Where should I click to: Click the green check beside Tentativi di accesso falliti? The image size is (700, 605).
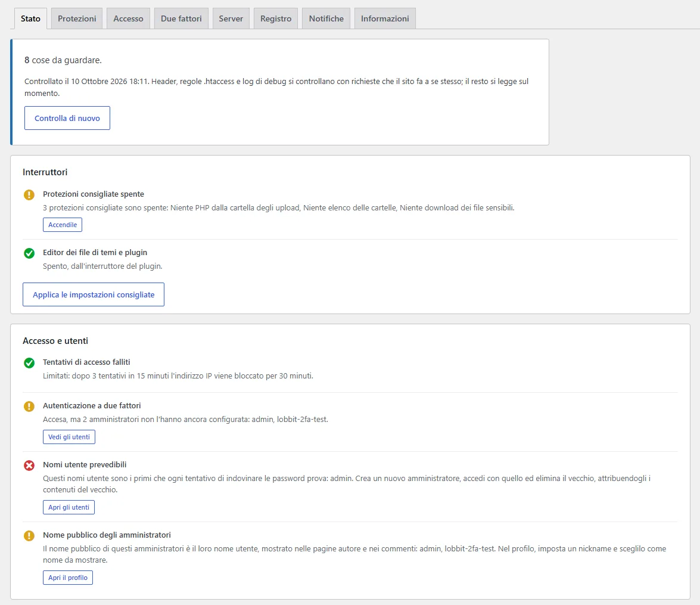click(29, 363)
